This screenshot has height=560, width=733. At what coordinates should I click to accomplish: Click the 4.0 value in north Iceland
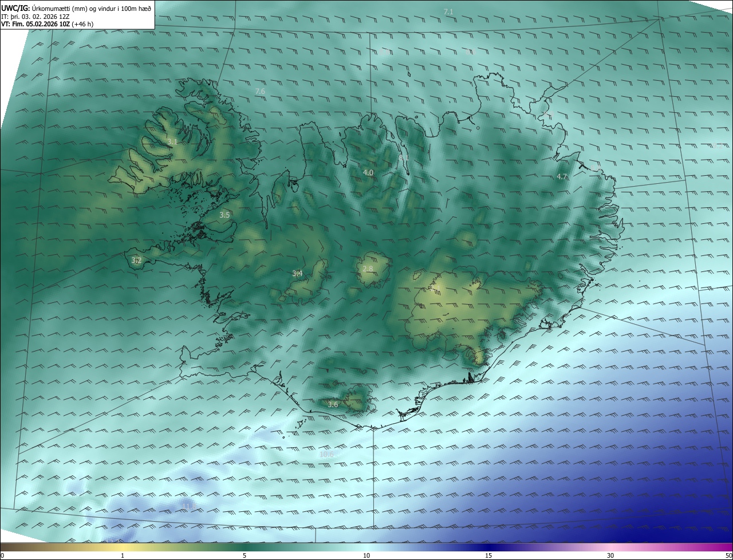coord(368,172)
